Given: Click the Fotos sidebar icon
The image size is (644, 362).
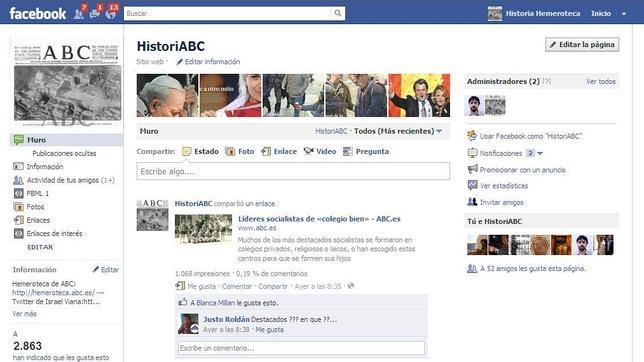Looking at the screenshot, I should 18,207.
